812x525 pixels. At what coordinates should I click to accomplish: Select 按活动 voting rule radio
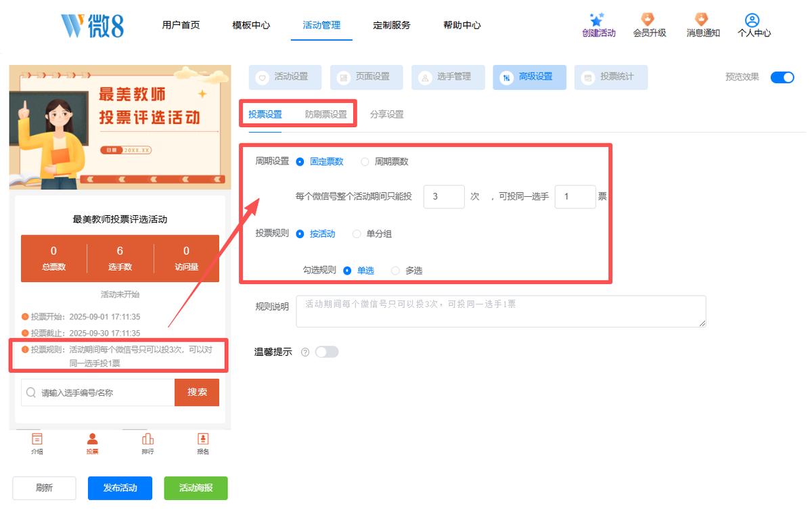[x=300, y=234]
